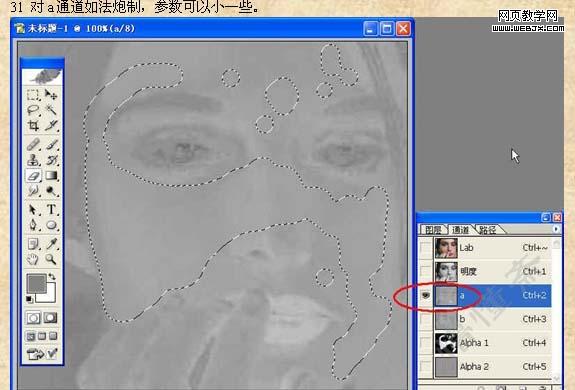Screen dimensions: 575x390
Task: Close the Channels panel
Action: [557, 217]
